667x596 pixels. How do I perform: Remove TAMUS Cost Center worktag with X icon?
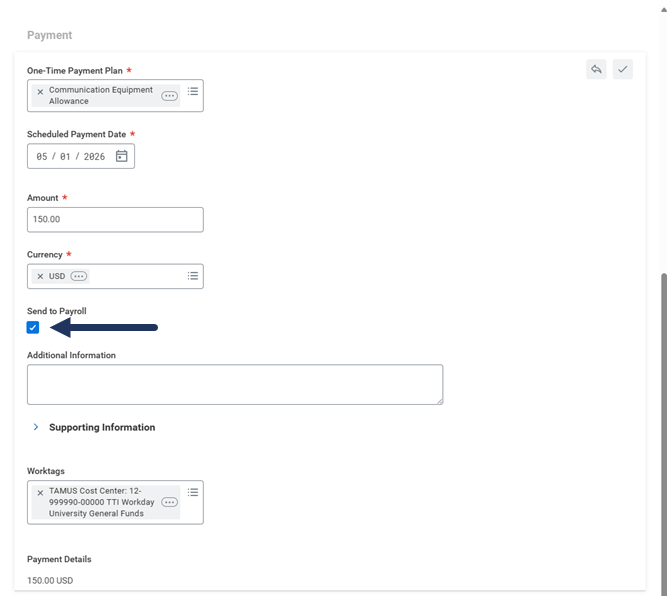(x=40, y=493)
